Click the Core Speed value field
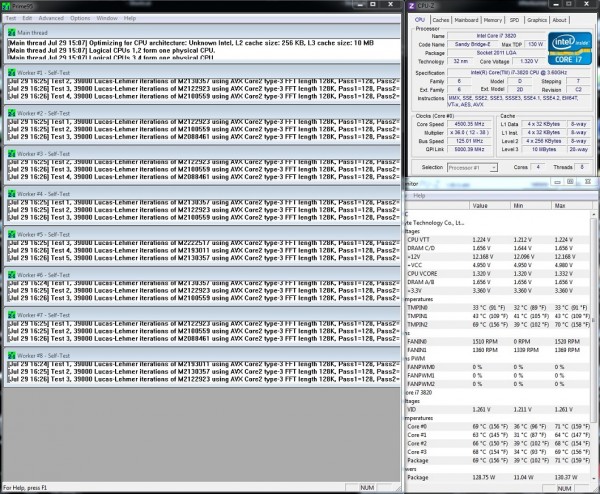The height and width of the screenshot is (494, 600). [x=470, y=124]
